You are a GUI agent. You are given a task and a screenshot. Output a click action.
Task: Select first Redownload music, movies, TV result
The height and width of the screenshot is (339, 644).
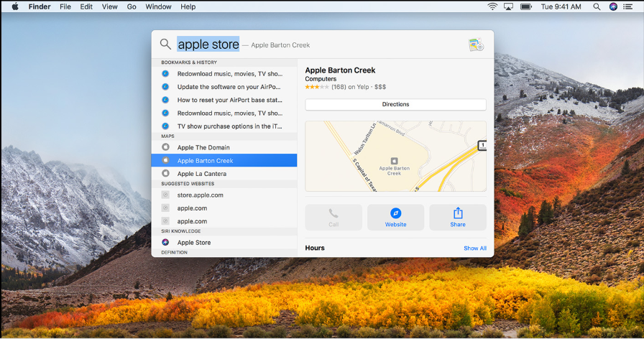224,74
